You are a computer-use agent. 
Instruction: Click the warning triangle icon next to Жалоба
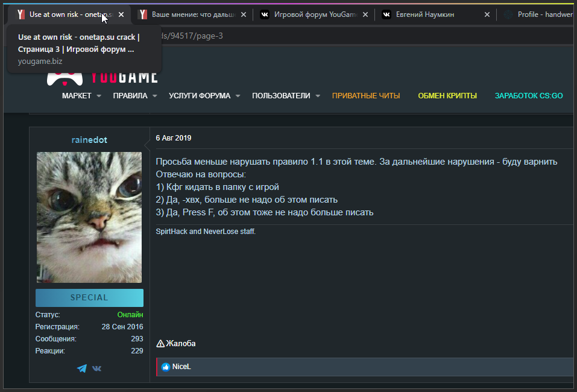160,343
